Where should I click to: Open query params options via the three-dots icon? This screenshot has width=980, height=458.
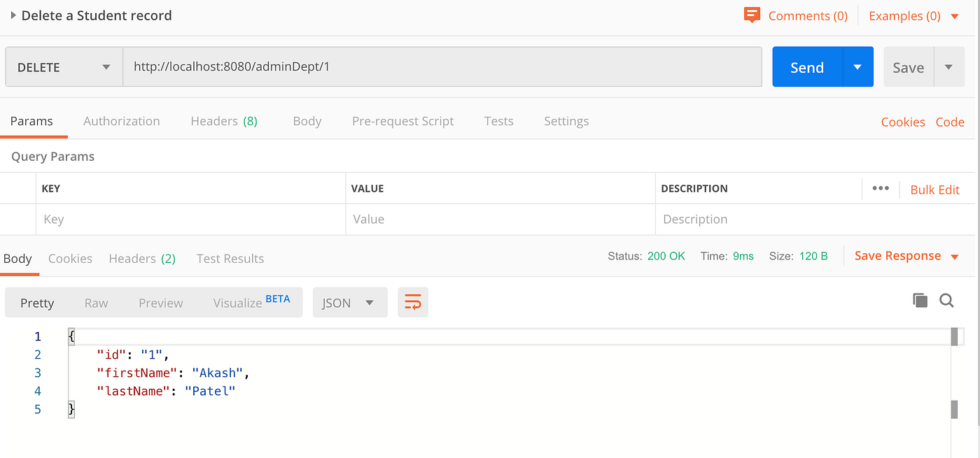(881, 189)
